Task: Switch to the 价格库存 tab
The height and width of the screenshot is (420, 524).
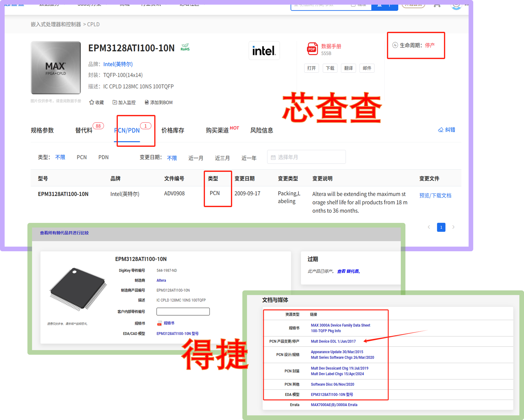Action: 173,130
